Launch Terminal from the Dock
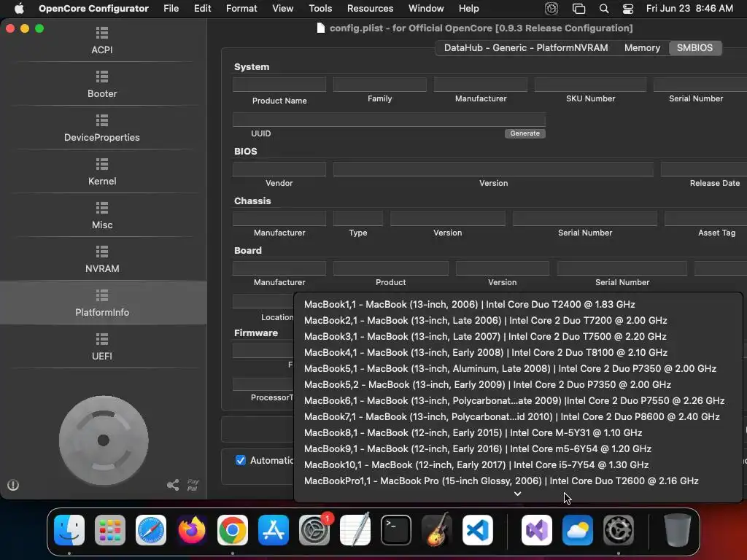The height and width of the screenshot is (560, 747). (x=396, y=530)
